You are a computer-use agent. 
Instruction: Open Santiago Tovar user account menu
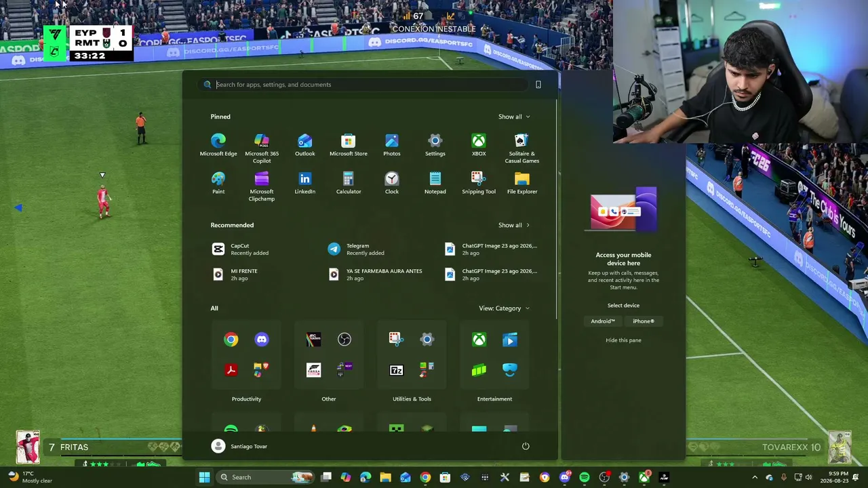pos(239,446)
